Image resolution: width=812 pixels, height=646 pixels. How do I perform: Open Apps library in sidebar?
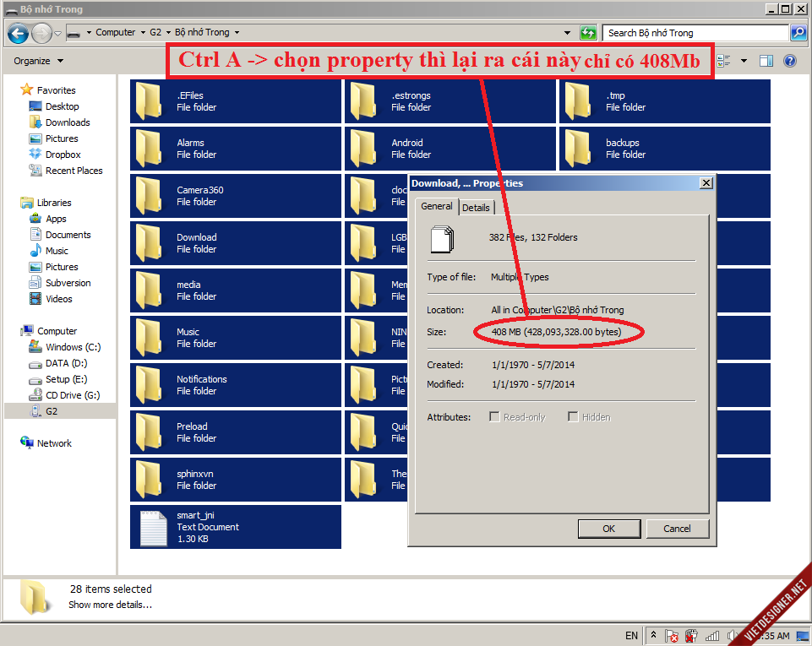point(47,219)
